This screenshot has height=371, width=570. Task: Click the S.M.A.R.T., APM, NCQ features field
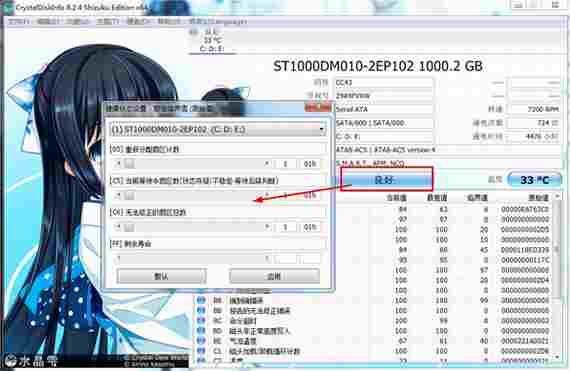447,164
